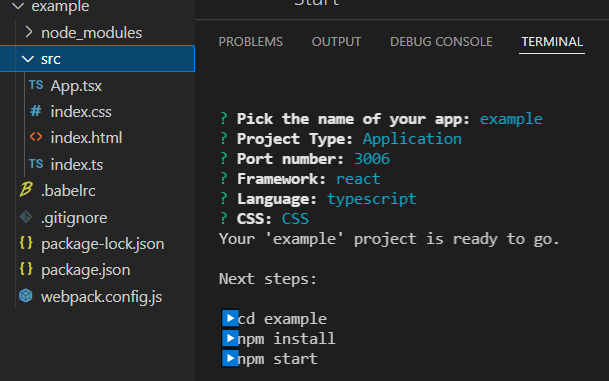Switch to the OUTPUT tab
This screenshot has width=609, height=381.
336,42
